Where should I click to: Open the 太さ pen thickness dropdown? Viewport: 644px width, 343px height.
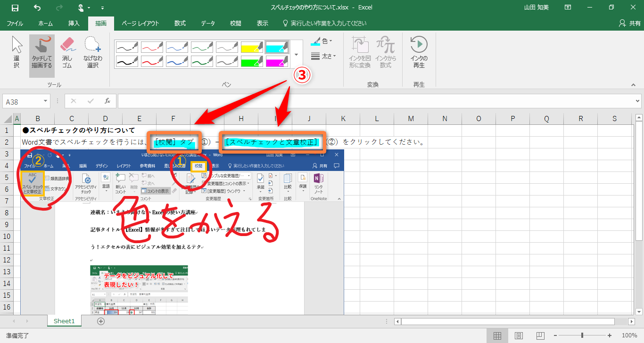pos(323,56)
